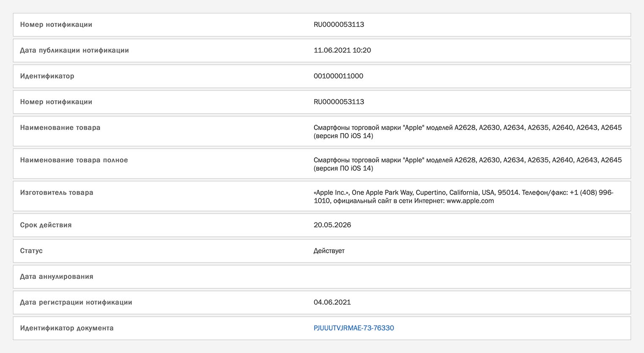This screenshot has height=353, width=644.
Task: Click the 'Статус' row label
Action: [31, 251]
